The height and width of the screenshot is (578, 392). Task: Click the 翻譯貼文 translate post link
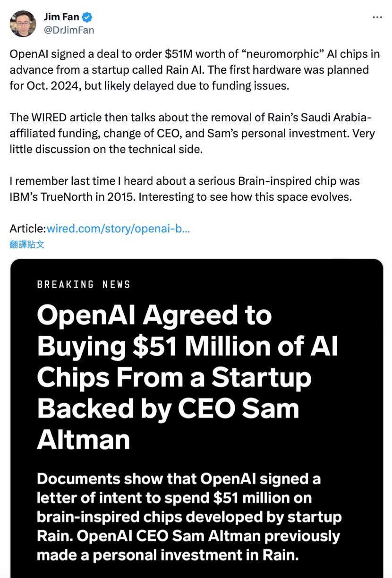27,244
